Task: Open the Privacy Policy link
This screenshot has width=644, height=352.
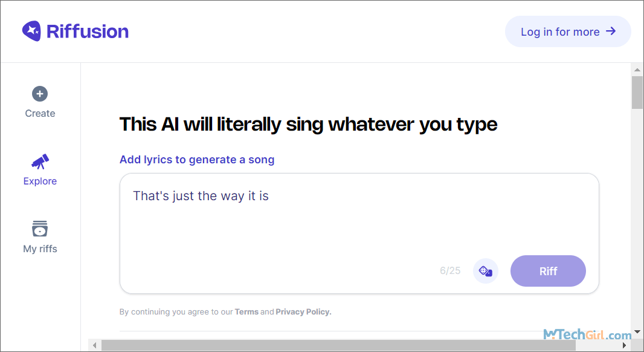Action: tap(303, 311)
